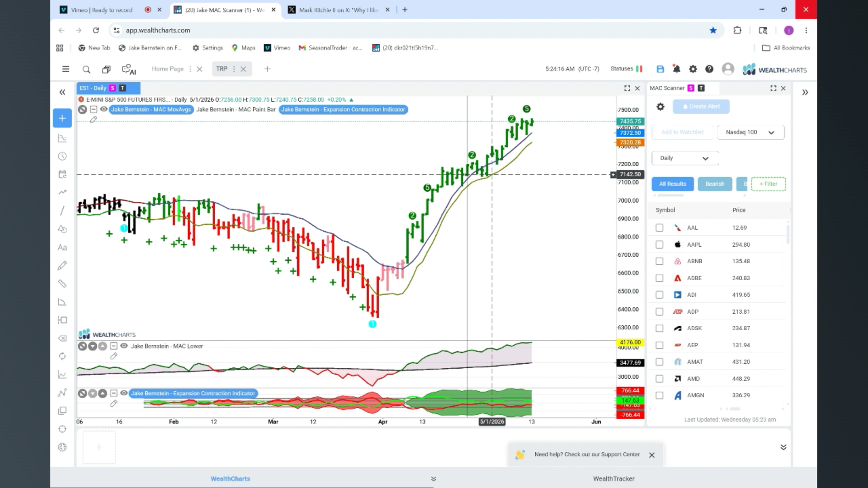
Task: Maximize the ES1 chart panel
Action: (x=627, y=88)
